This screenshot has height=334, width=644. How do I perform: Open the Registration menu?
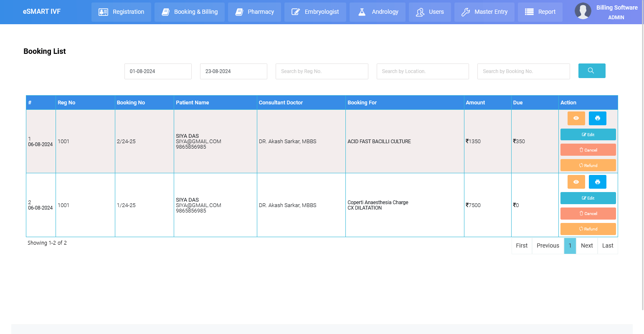pos(121,12)
